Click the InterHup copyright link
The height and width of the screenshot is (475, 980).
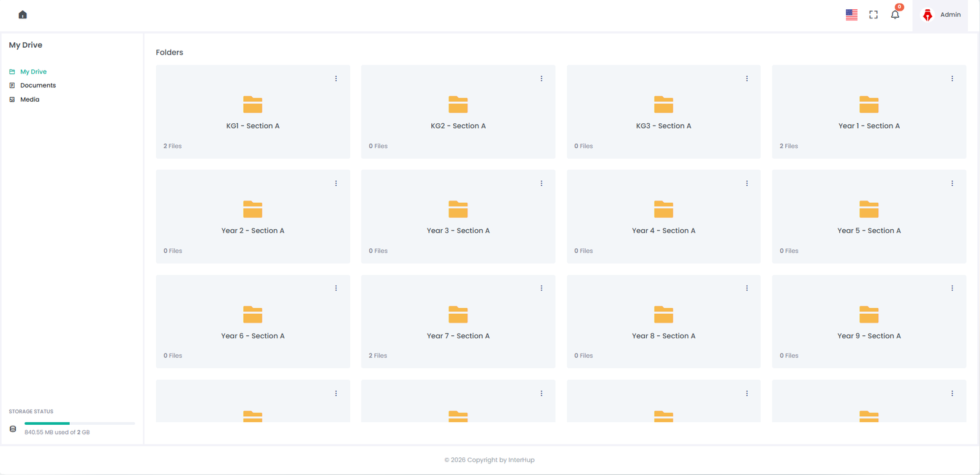coord(521,460)
